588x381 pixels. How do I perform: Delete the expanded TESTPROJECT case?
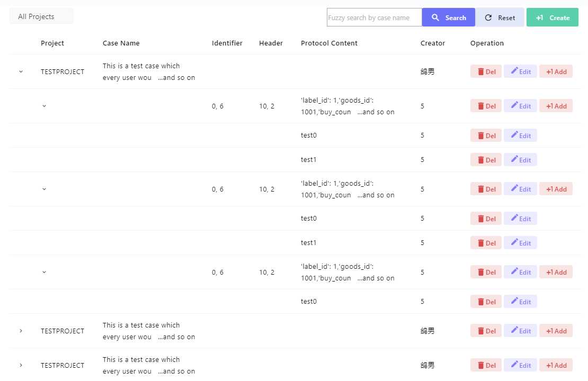[486, 71]
